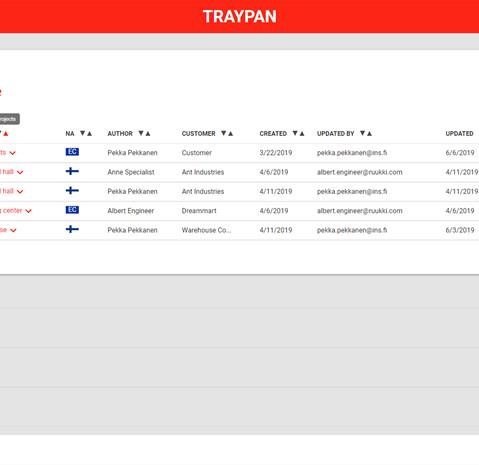Click created date 4/11/2019 in Warehouse Co row

(276, 230)
